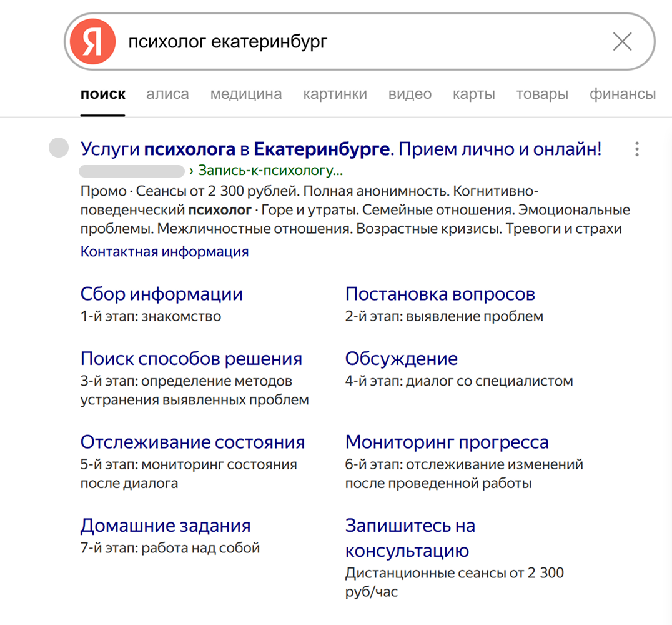The image size is (672, 625).
Task: Click the site favicon next to the result
Action: click(58, 148)
